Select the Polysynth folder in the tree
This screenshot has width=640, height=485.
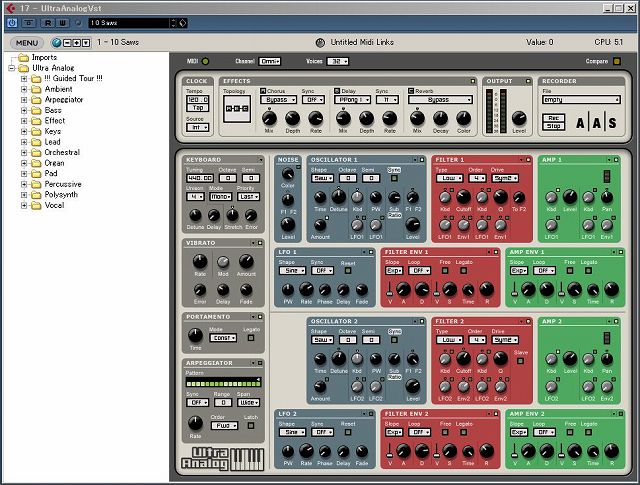pos(62,195)
